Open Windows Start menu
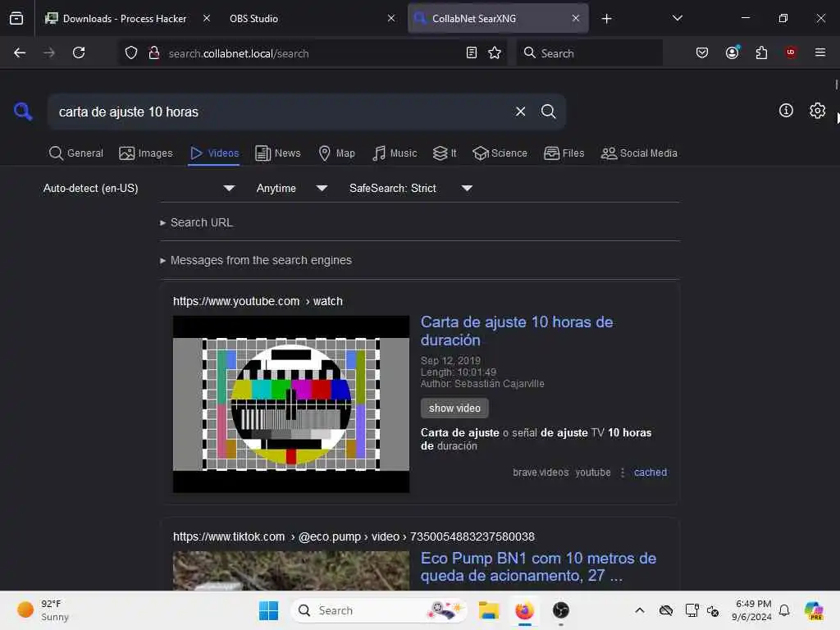The width and height of the screenshot is (840, 630). click(268, 610)
